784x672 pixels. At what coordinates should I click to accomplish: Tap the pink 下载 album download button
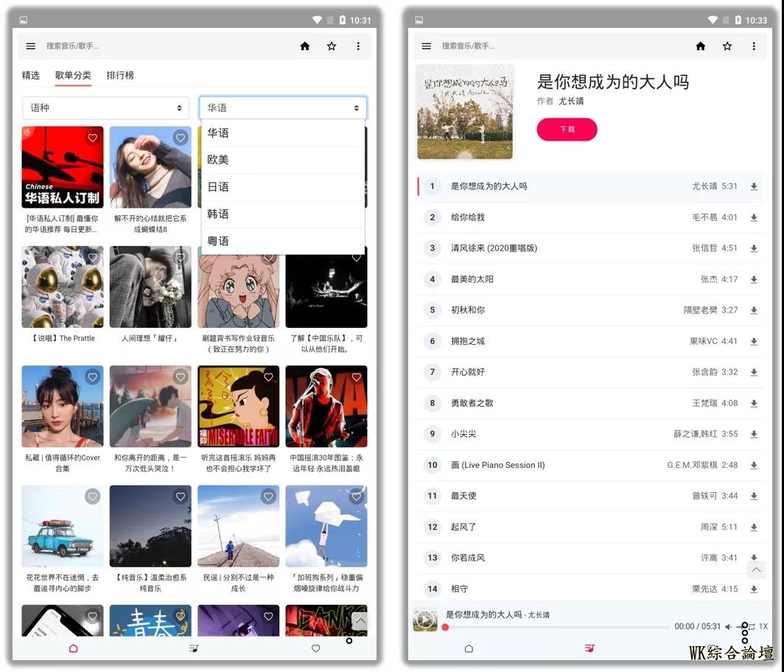[567, 130]
